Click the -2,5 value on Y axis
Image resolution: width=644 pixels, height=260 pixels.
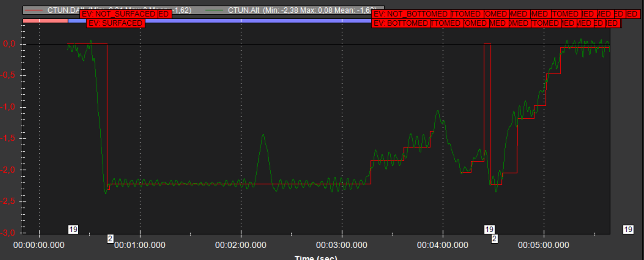point(8,201)
